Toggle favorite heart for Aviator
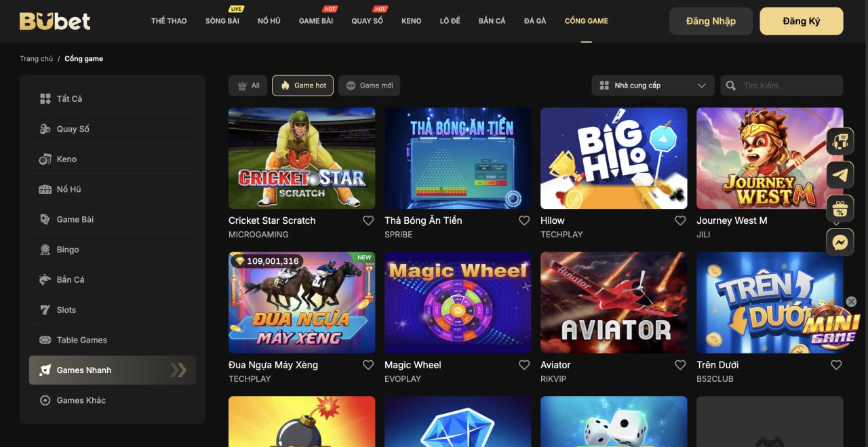868x447 pixels. pos(680,365)
